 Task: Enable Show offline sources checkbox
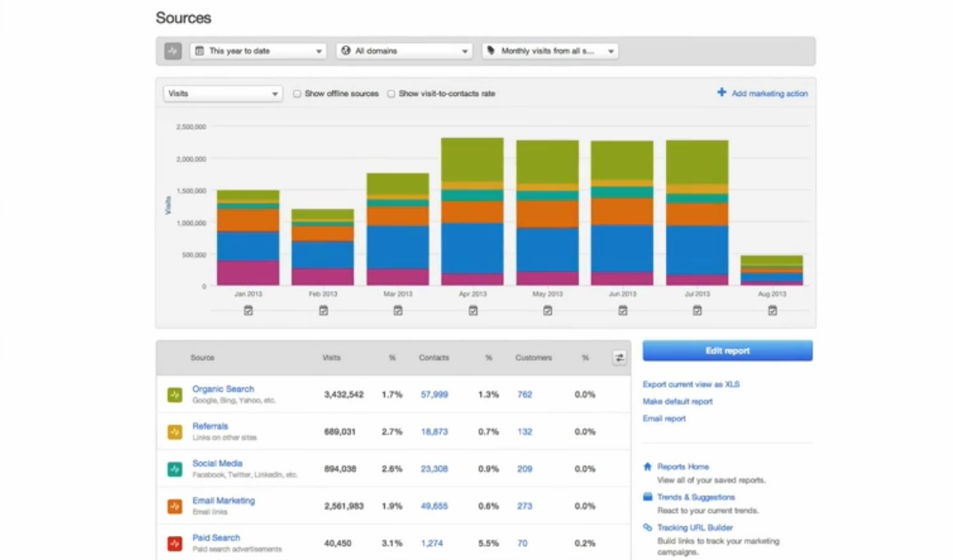click(297, 93)
